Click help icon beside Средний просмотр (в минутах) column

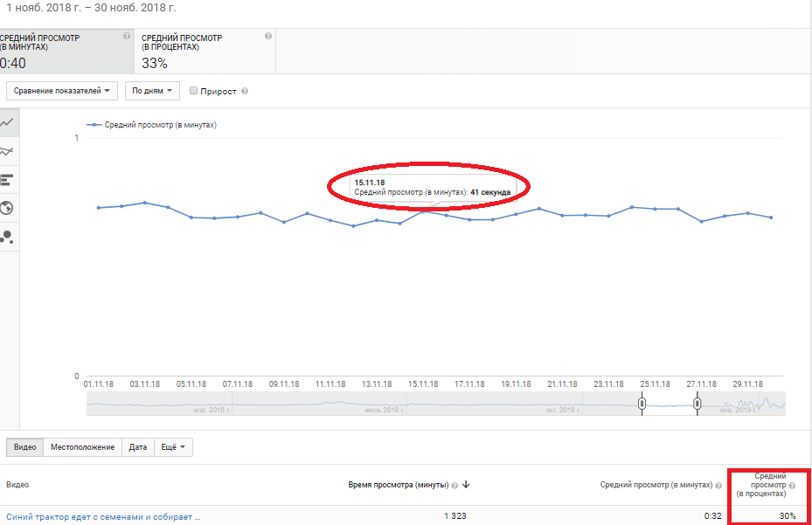tap(727, 485)
